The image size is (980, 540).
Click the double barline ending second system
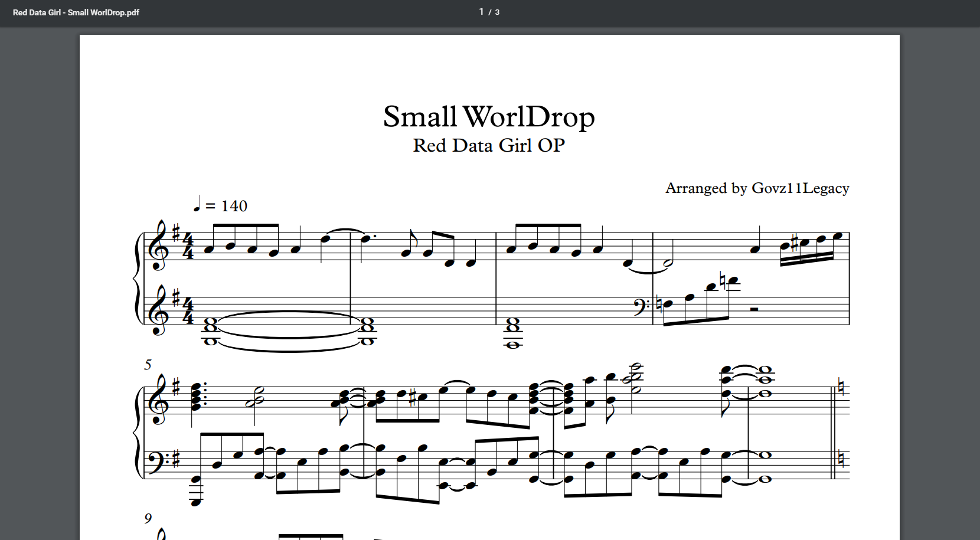pyautogui.click(x=833, y=434)
